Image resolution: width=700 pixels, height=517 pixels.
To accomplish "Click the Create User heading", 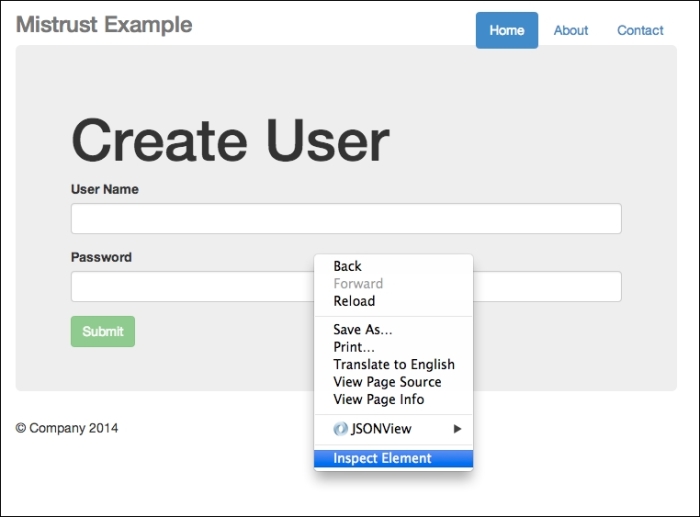I will [230, 140].
